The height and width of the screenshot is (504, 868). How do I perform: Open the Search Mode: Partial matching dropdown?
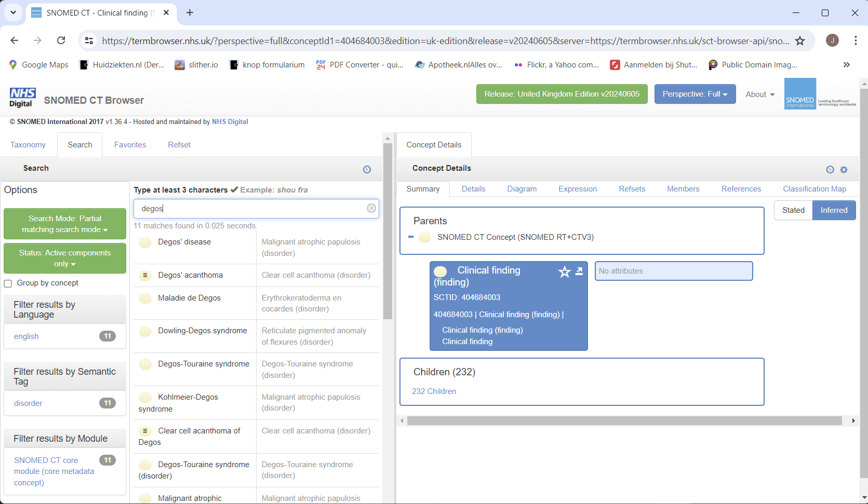tap(64, 224)
